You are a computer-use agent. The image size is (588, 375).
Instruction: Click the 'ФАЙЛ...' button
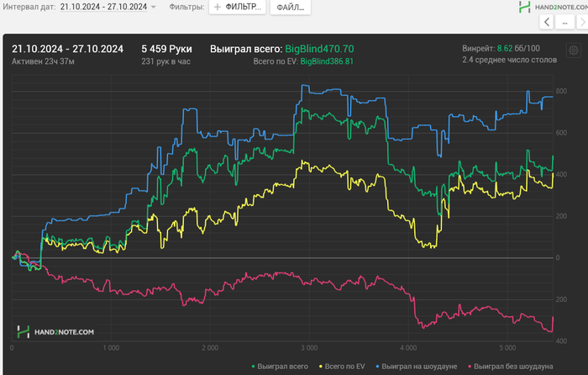click(289, 7)
